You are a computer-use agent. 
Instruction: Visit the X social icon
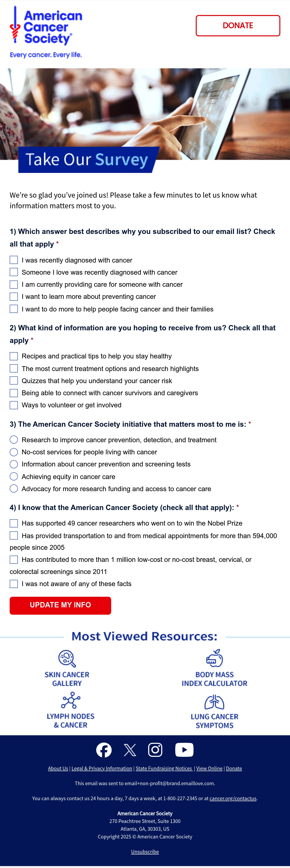point(130,750)
